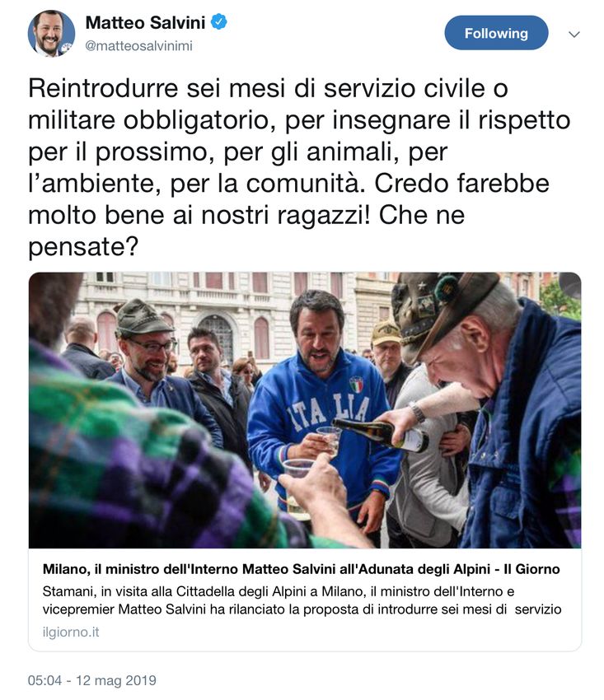Click the blue verified badge
Viewport: 604px width, 700px height.
pyautogui.click(x=219, y=21)
